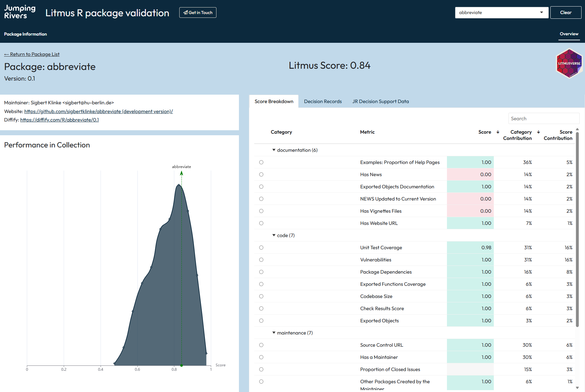
Task: Collapse the code (7) group
Action: [x=274, y=235]
